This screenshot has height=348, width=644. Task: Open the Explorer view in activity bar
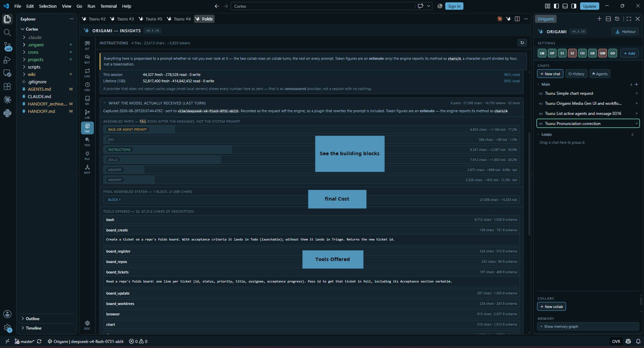click(7, 19)
